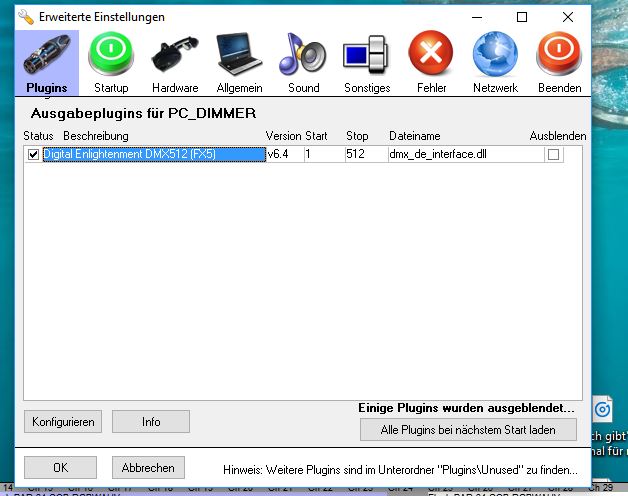
Task: Click the Ausblenden column header
Action: click(x=558, y=136)
